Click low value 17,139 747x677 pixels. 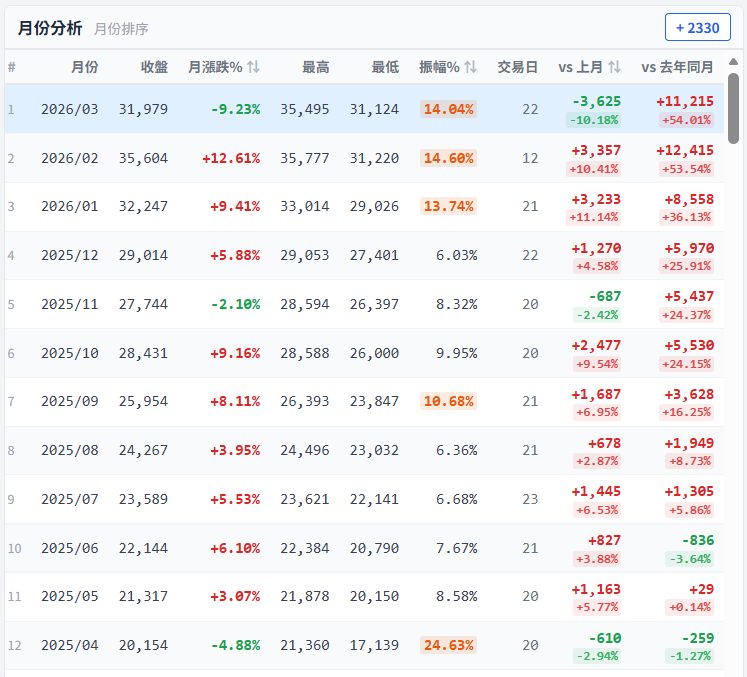point(374,645)
